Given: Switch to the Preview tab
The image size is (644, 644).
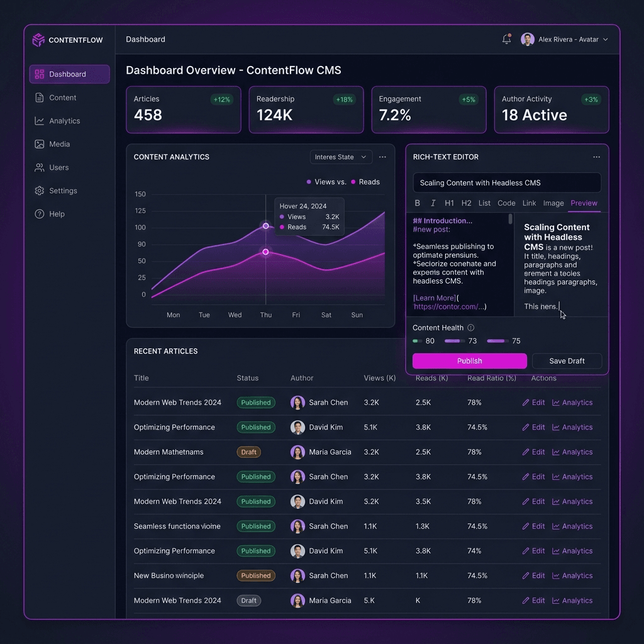Looking at the screenshot, I should 584,203.
